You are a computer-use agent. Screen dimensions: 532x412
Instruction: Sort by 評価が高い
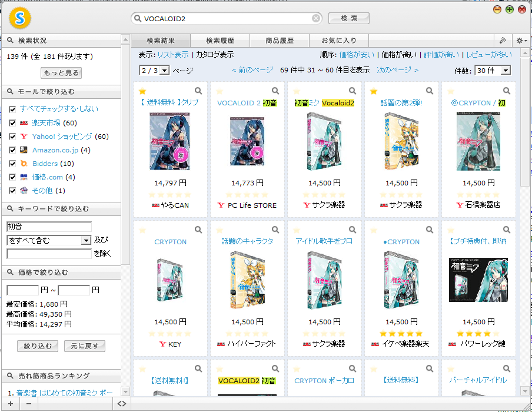click(441, 55)
